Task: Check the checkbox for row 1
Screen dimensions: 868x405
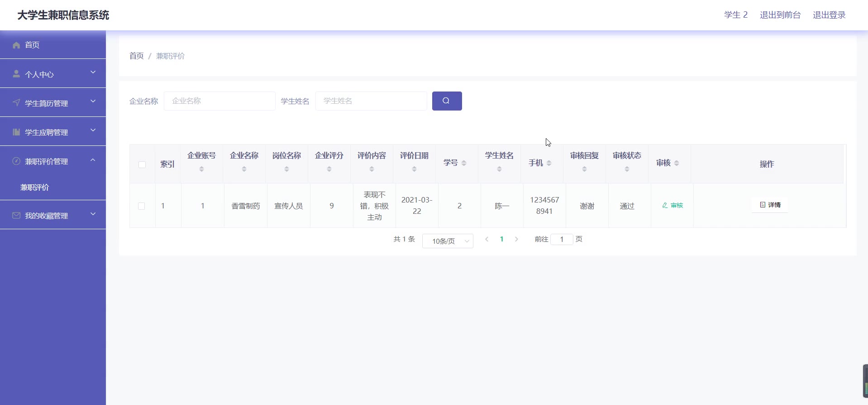Action: pos(142,206)
